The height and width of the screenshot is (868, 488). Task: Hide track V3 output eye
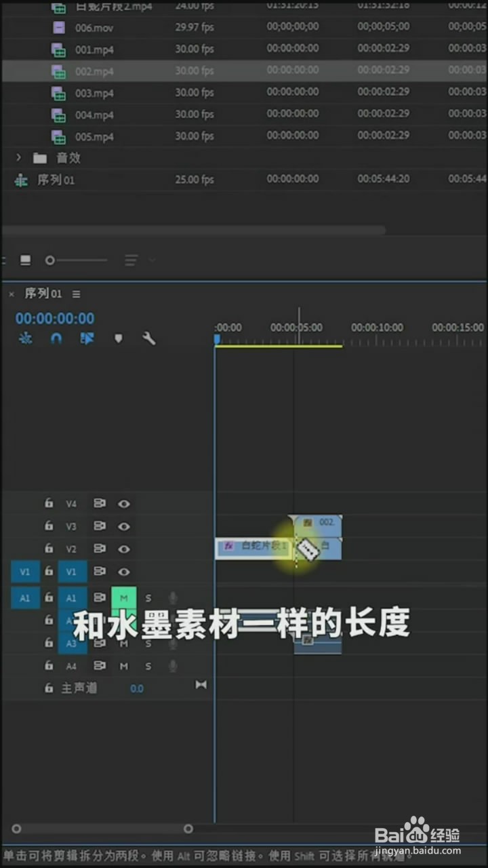pos(124,526)
